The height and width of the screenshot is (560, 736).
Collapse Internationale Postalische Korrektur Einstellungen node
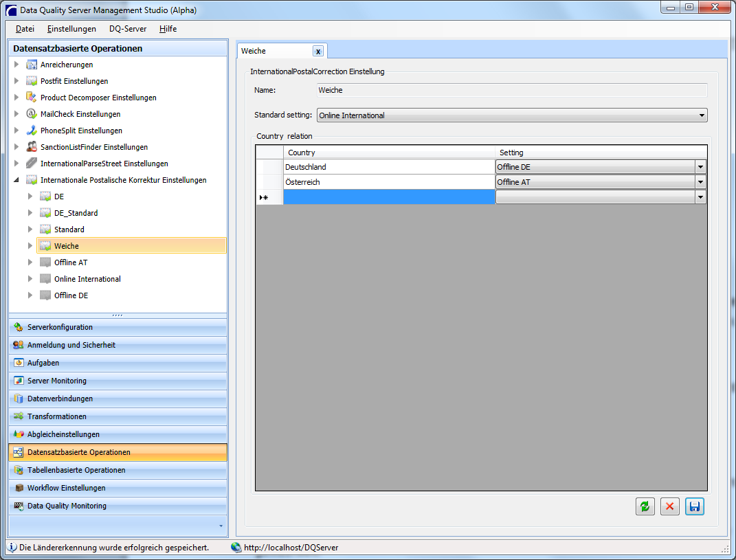click(16, 180)
